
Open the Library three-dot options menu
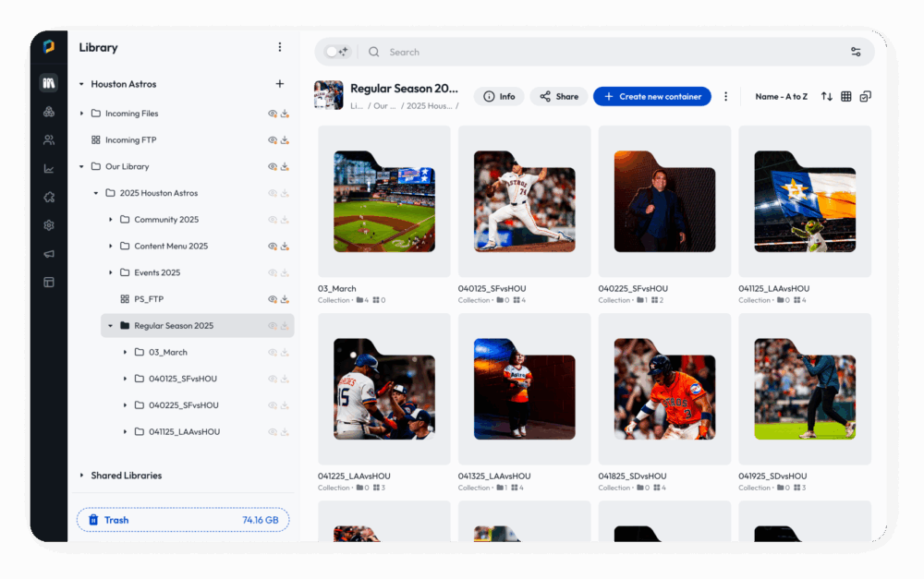click(x=280, y=47)
